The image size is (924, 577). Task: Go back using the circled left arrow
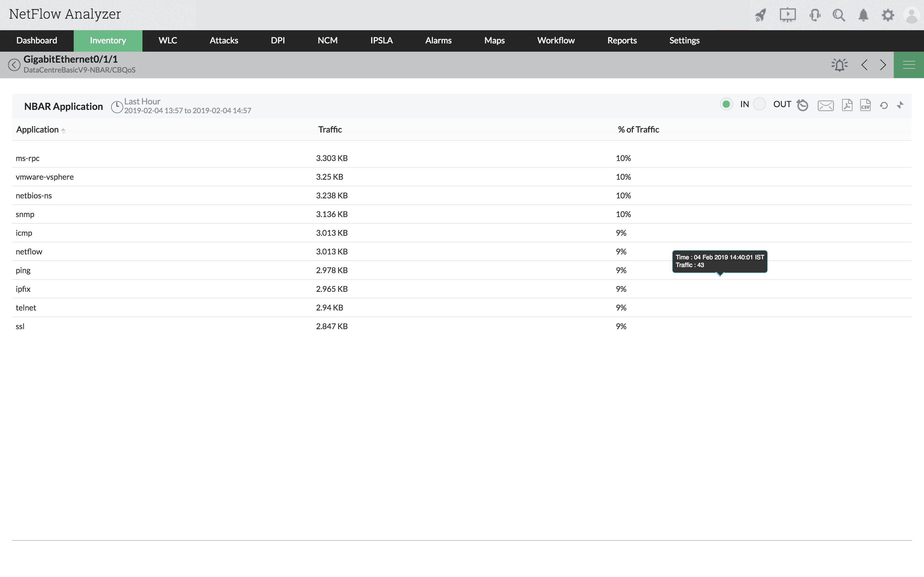[x=14, y=65]
